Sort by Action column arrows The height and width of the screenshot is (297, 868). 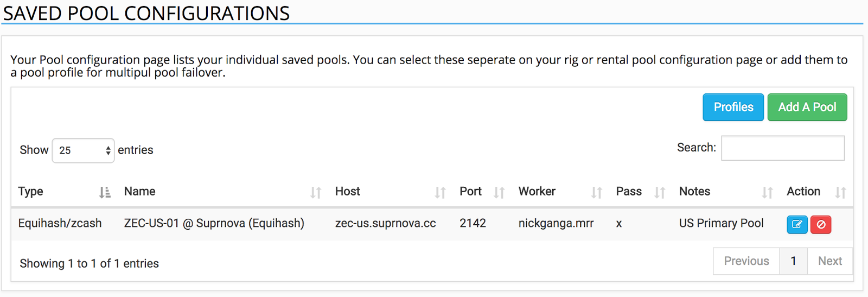point(840,192)
